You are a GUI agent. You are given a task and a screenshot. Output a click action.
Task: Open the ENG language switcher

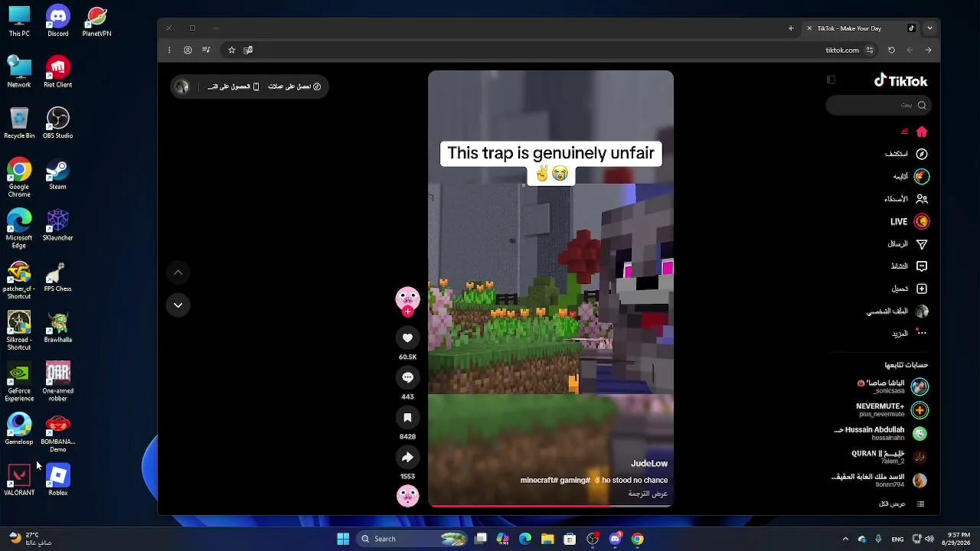coord(897,540)
